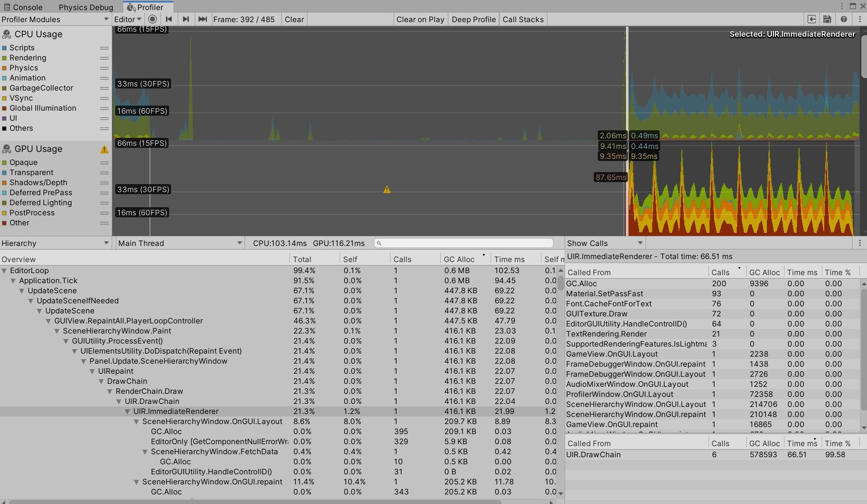
Task: Grab the Opaque category reorder handle
Action: point(104,163)
